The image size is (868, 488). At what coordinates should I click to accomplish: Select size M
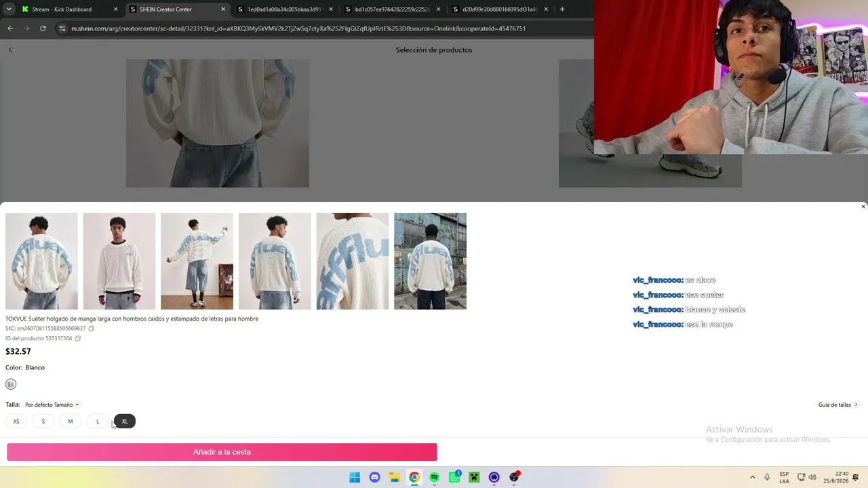(x=71, y=422)
